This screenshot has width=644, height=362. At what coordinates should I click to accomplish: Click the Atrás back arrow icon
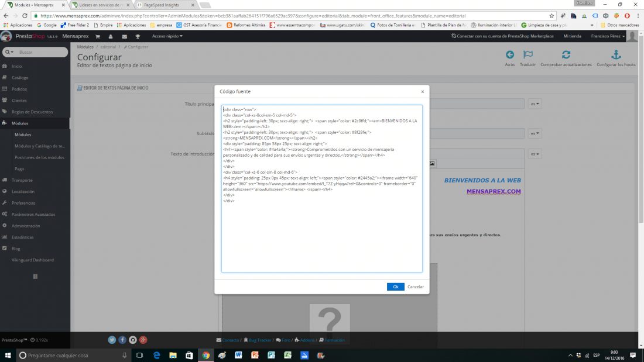pyautogui.click(x=510, y=54)
